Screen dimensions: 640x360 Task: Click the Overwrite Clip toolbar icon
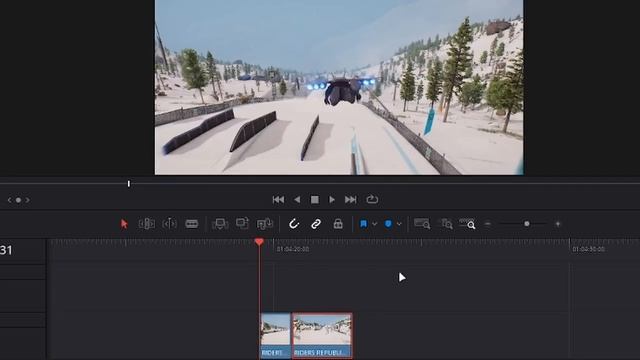[x=242, y=223]
